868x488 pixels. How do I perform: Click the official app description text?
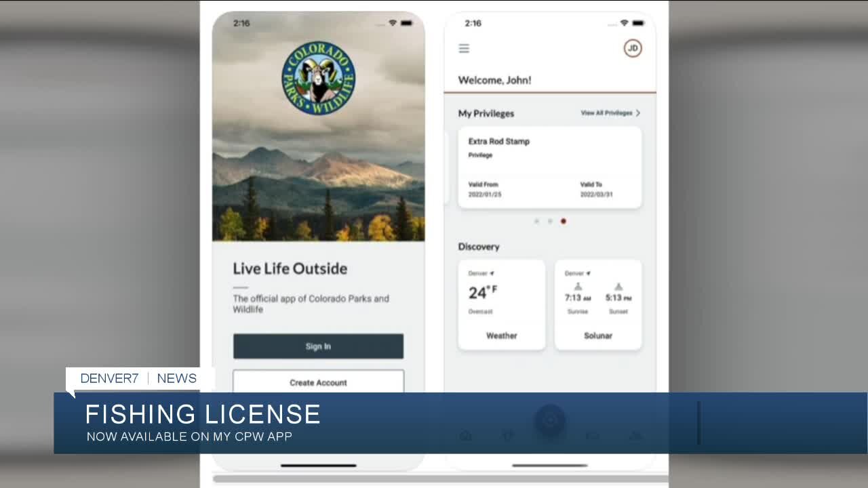click(x=311, y=304)
